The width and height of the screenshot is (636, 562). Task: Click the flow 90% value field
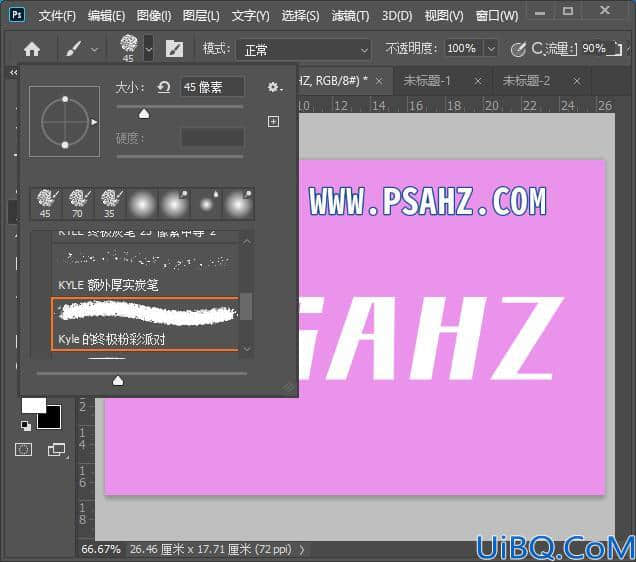point(594,49)
